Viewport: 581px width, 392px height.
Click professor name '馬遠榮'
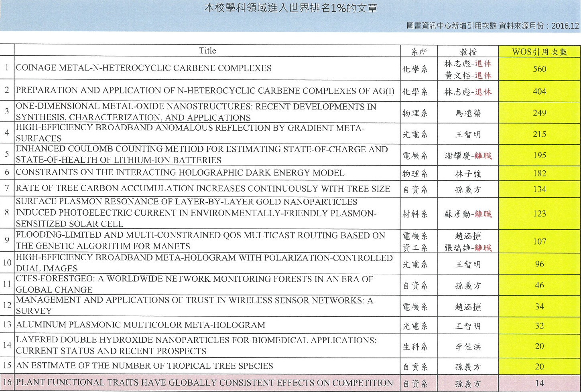pos(468,113)
